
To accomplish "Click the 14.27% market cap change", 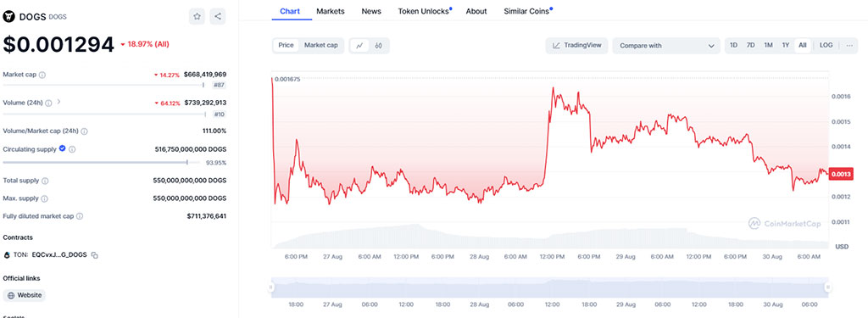I will coord(167,75).
